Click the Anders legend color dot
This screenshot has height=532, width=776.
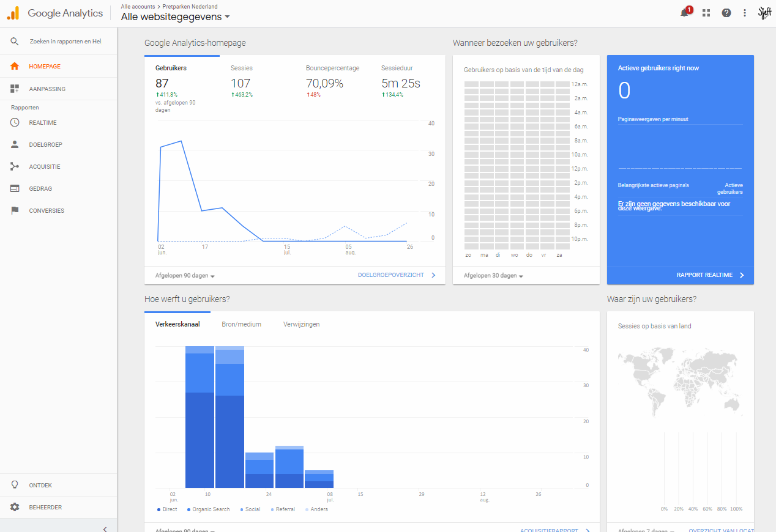click(x=307, y=509)
